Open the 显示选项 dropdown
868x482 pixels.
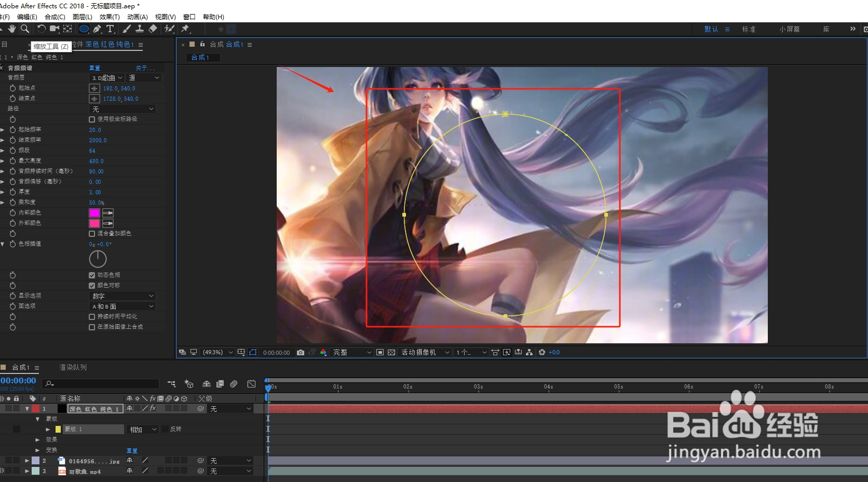point(123,296)
